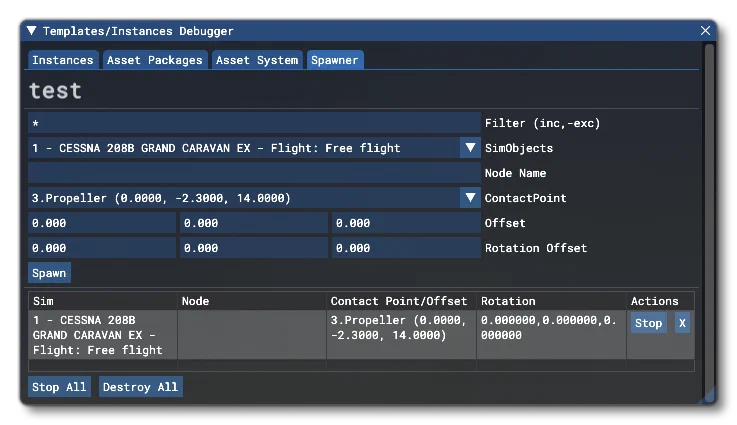The height and width of the screenshot is (425, 737).
Task: Select the rotation cell '0.000000,0.000000,0.000000'
Action: [x=551, y=335]
